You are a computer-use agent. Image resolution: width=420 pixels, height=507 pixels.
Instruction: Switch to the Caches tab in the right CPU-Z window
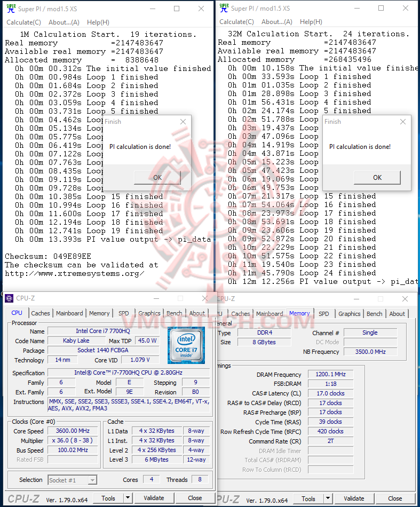coord(241,314)
